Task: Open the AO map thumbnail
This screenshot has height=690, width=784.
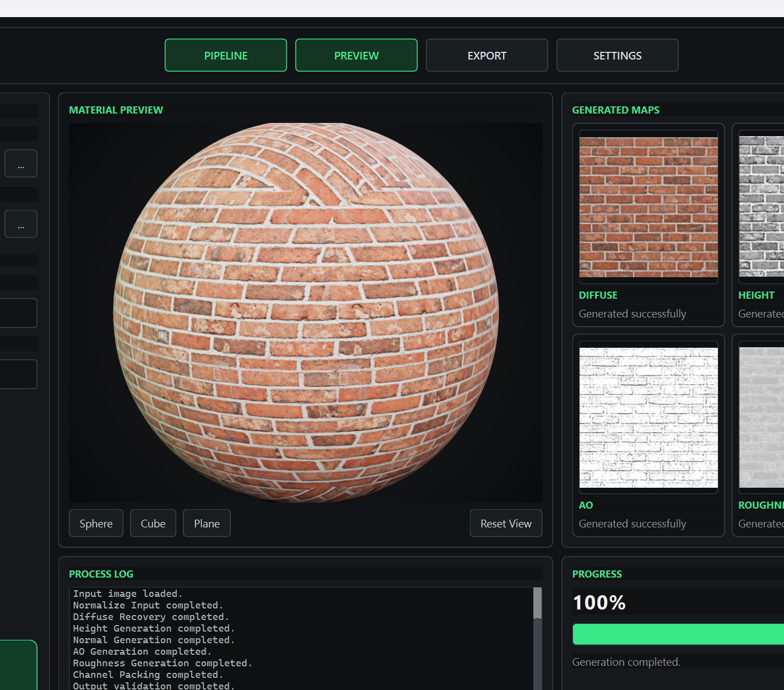Action: point(648,418)
